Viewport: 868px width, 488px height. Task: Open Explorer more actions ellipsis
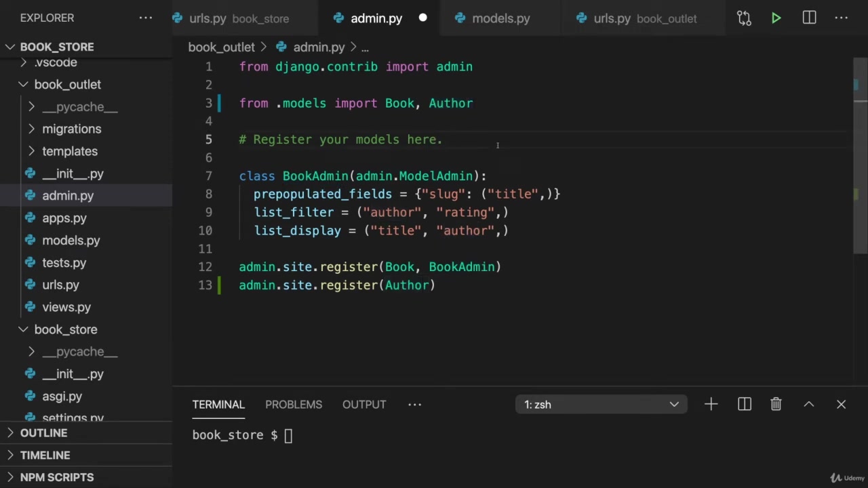146,18
